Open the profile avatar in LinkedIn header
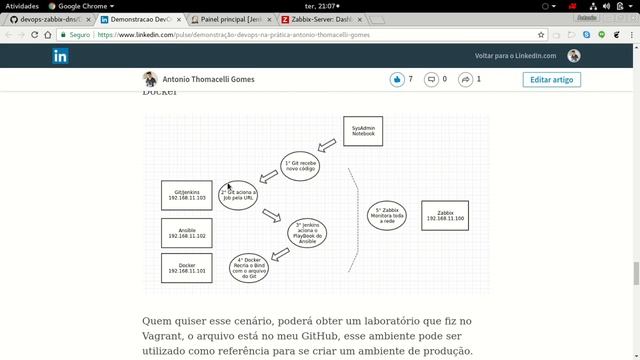 coord(573,56)
